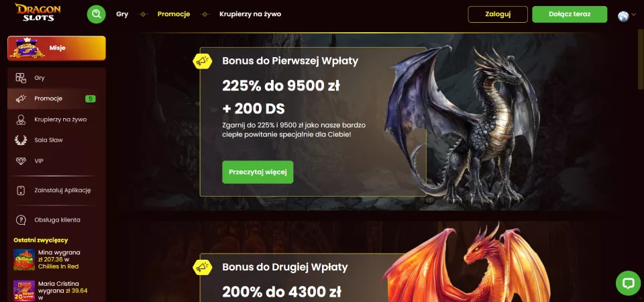Click Przeczytaj więcej on first deposit bonus
This screenshot has height=302, width=644.
click(x=258, y=172)
